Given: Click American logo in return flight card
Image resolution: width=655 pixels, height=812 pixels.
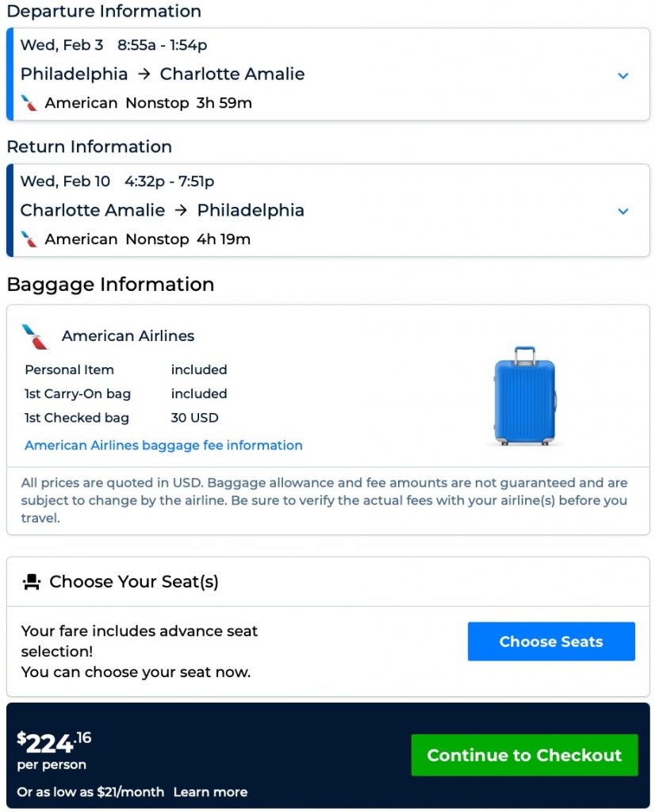Looking at the screenshot, I should (x=29, y=239).
